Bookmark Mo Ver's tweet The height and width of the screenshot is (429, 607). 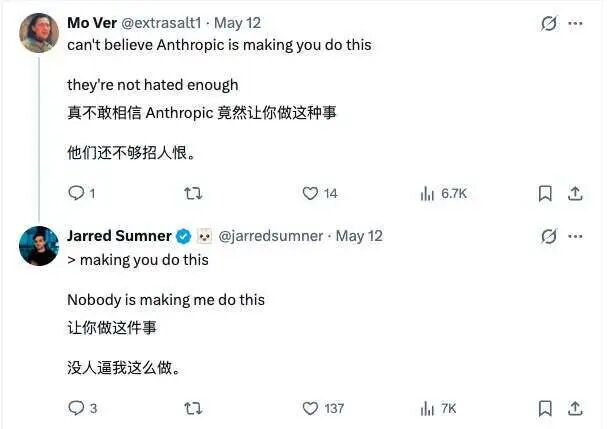click(545, 193)
